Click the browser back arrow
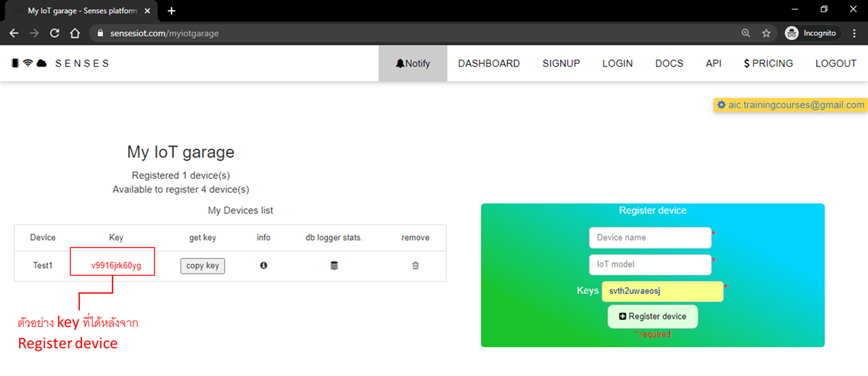 pyautogui.click(x=14, y=33)
